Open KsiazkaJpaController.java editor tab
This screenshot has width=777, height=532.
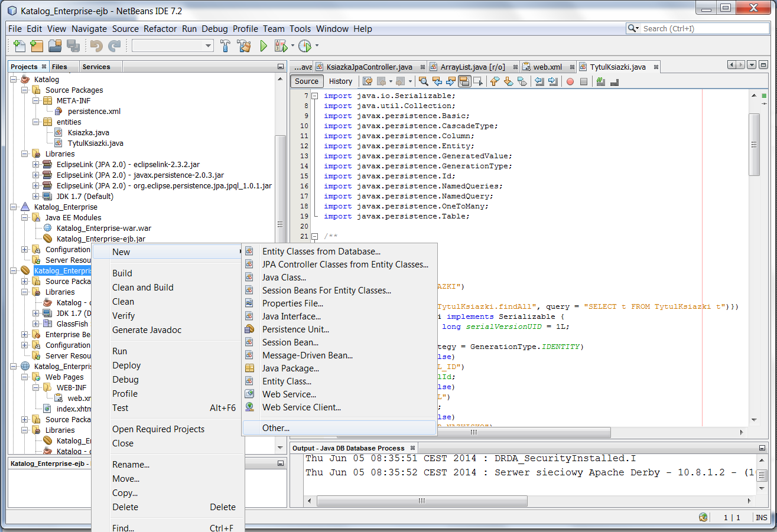(369, 67)
